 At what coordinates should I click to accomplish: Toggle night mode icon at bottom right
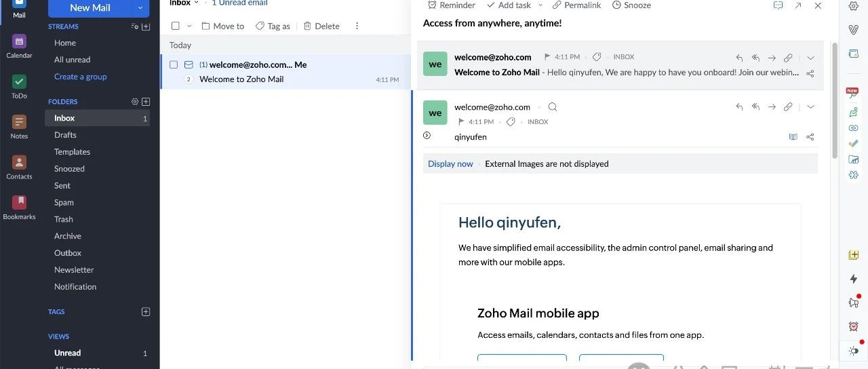click(854, 351)
